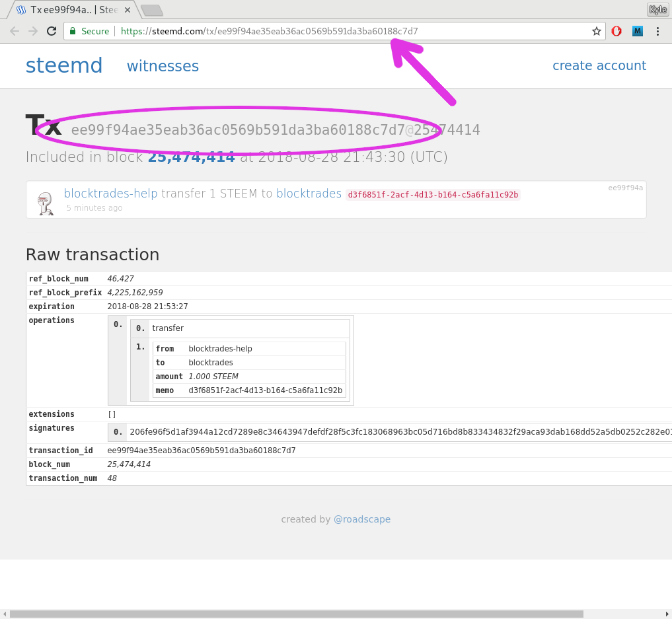Click ref_block_num value 46,427
Screen dimensions: 672x619
click(120, 279)
